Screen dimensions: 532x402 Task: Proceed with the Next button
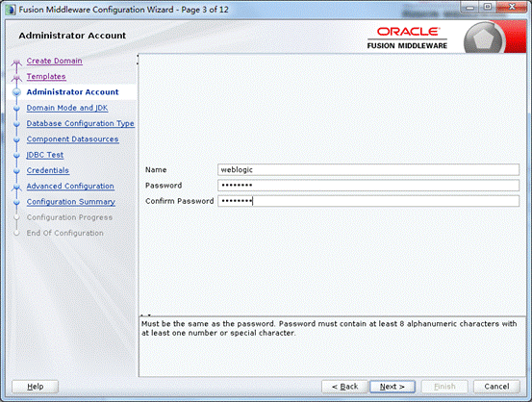393,387
